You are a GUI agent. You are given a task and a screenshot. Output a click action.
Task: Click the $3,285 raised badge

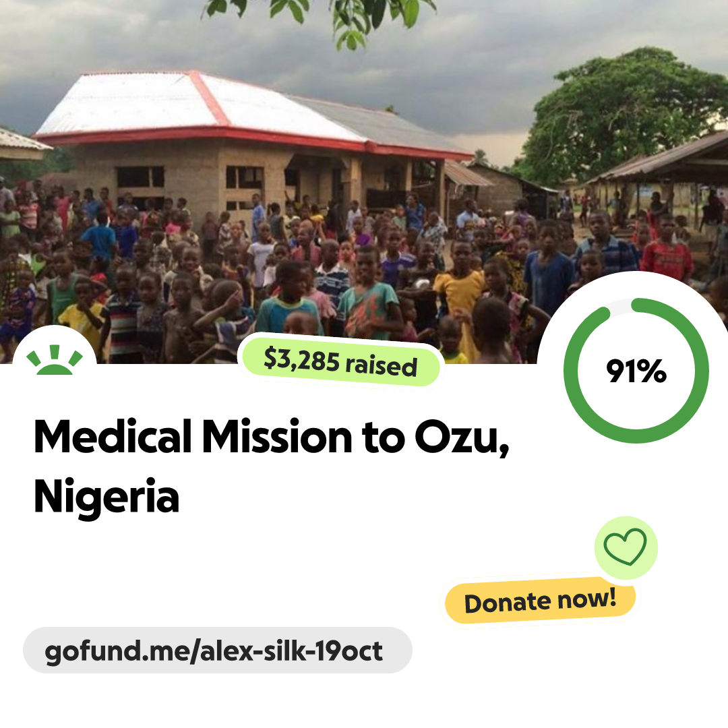340,361
